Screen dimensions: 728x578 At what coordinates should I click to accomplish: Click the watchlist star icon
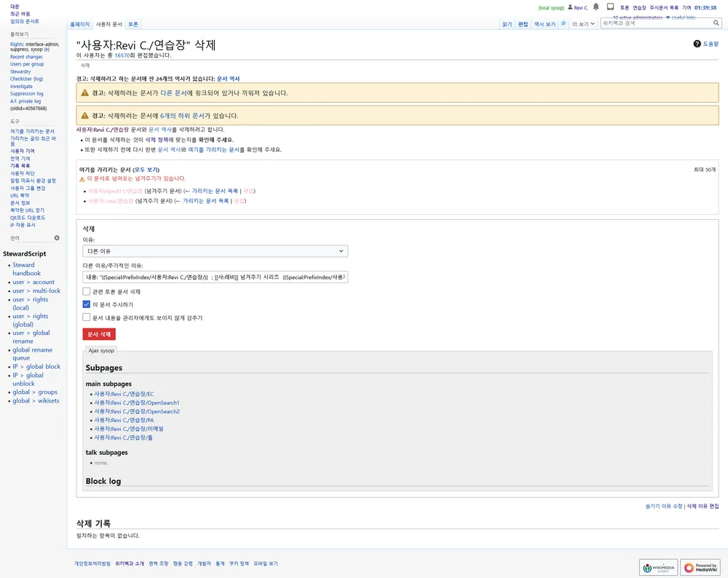coord(563,23)
